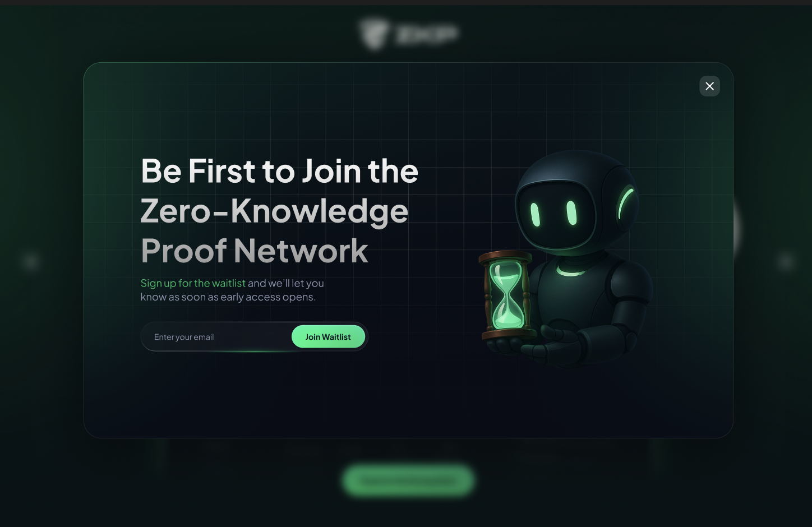The image size is (812, 527).
Task: Click the robot's dark helmet visor
Action: pyautogui.click(x=555, y=214)
